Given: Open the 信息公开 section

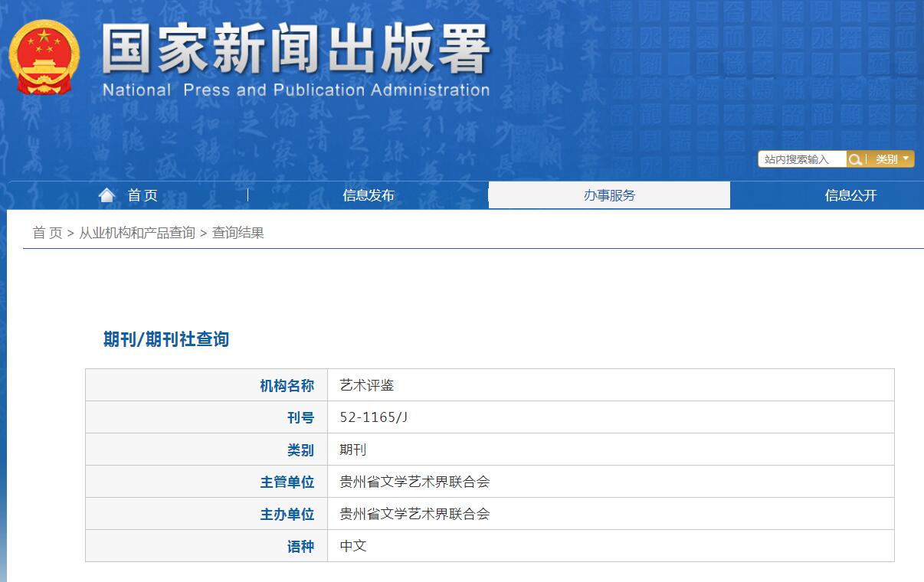Looking at the screenshot, I should [850, 195].
